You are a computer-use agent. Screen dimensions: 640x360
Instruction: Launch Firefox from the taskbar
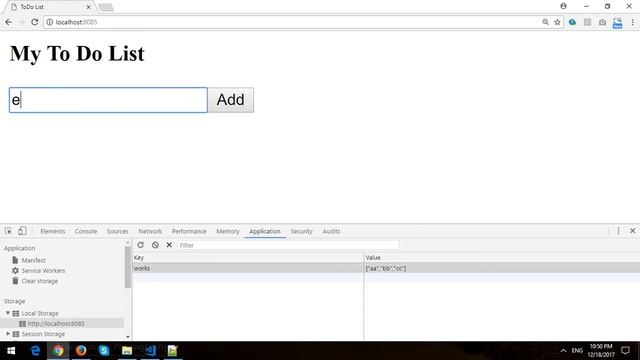(81, 351)
